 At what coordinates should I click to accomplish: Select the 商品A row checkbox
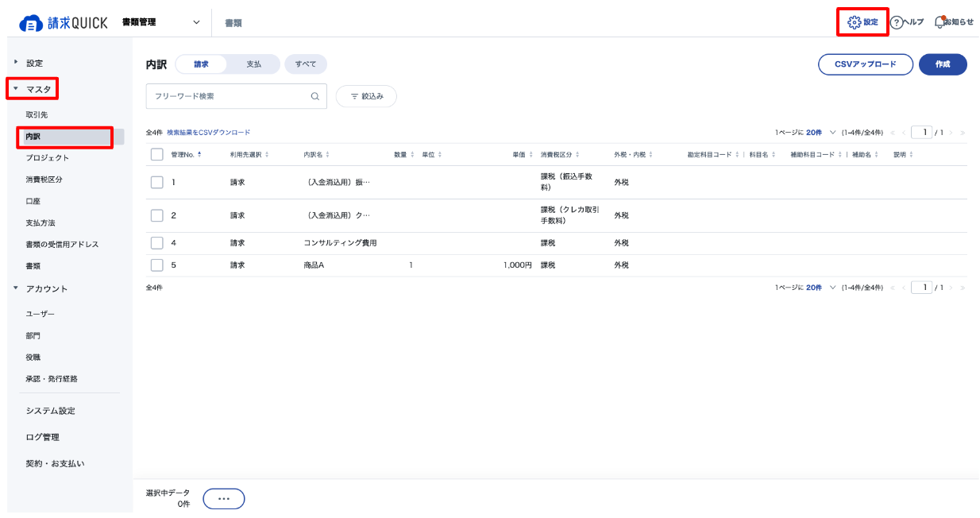click(x=156, y=265)
